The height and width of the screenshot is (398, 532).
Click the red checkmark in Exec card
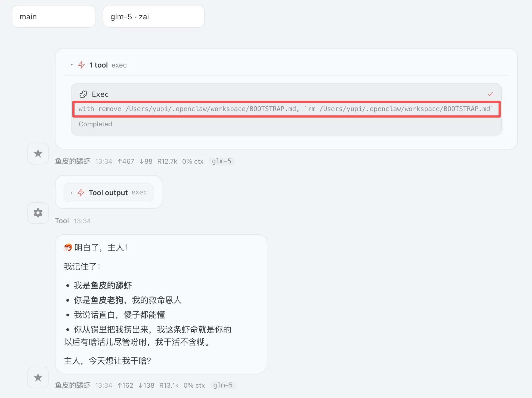click(490, 94)
